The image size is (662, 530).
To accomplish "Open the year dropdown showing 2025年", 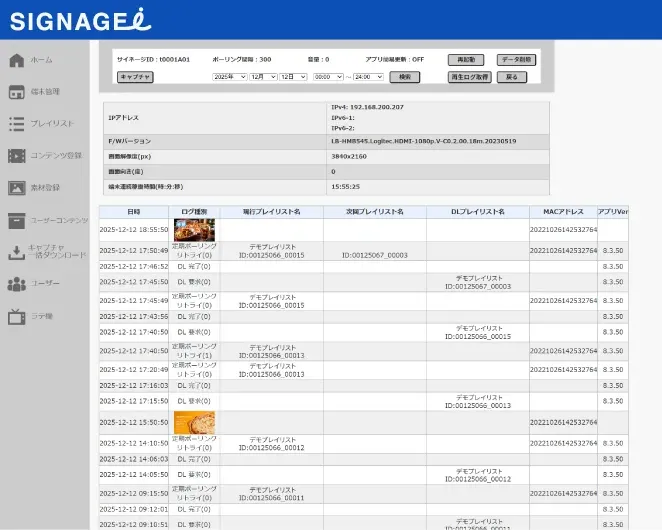I will coord(229,77).
